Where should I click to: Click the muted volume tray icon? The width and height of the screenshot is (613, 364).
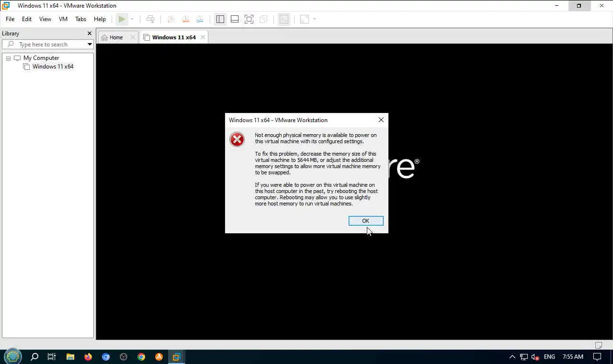[536, 357]
